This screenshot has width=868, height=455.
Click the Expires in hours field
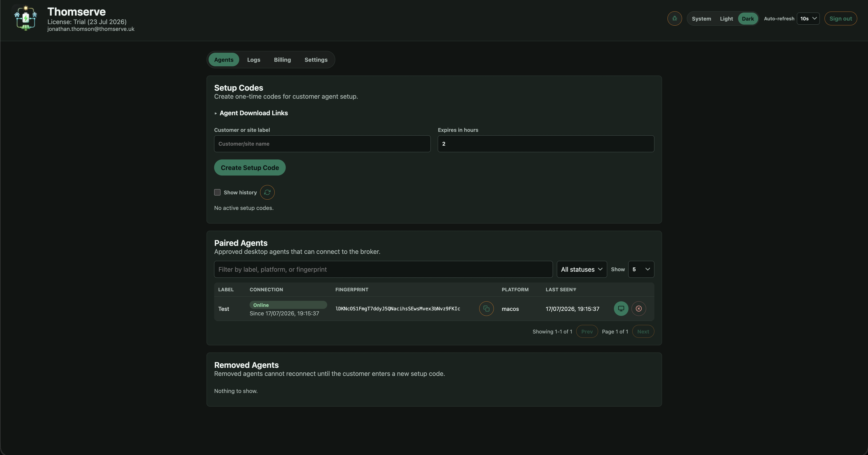coord(546,144)
